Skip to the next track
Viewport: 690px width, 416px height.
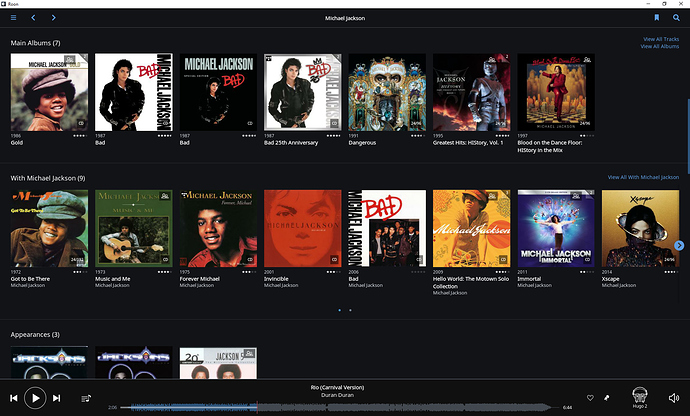pos(56,398)
